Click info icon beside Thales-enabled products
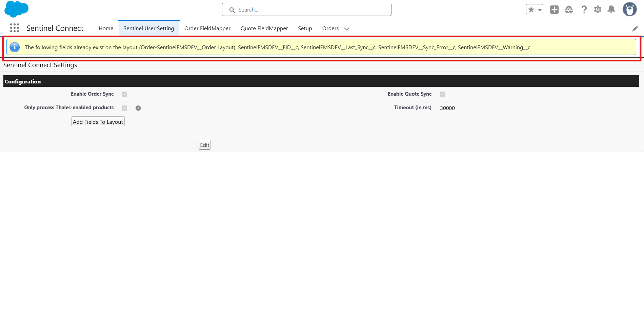The width and height of the screenshot is (644, 309). pos(138,108)
